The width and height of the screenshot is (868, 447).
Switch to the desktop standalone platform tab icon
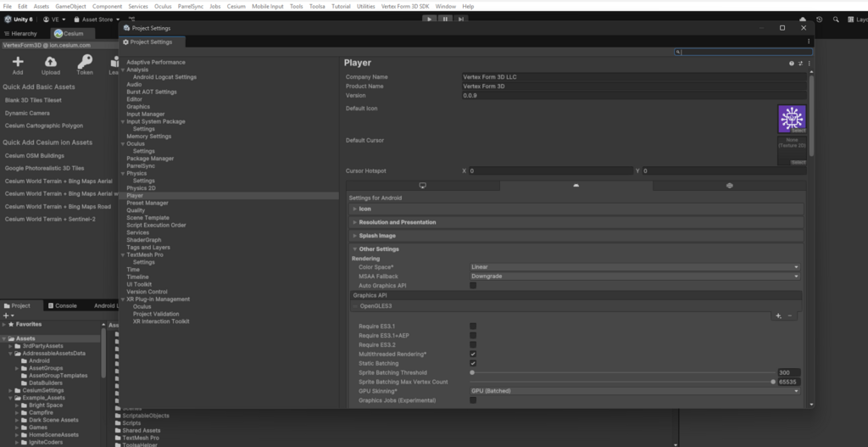click(x=422, y=184)
